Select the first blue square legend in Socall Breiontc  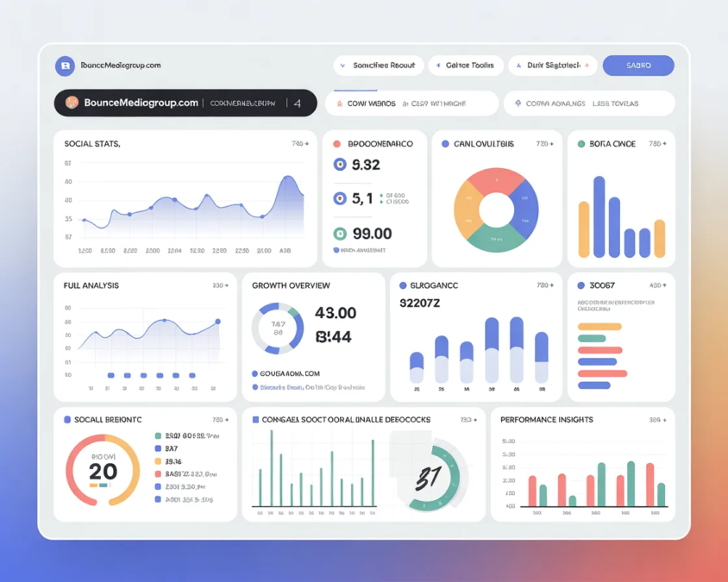pos(158,448)
